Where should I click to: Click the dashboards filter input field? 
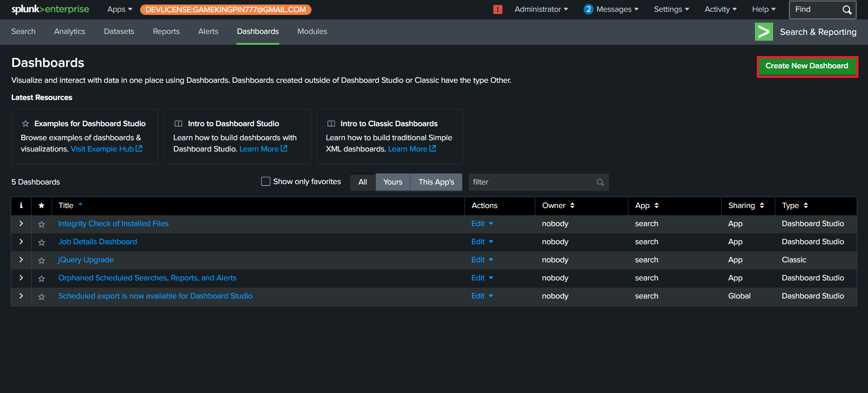pyautogui.click(x=538, y=182)
